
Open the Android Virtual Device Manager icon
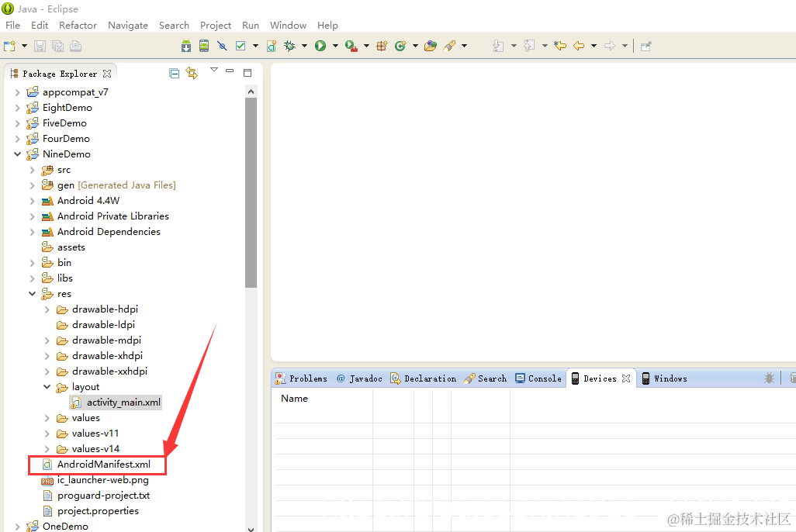tap(204, 47)
